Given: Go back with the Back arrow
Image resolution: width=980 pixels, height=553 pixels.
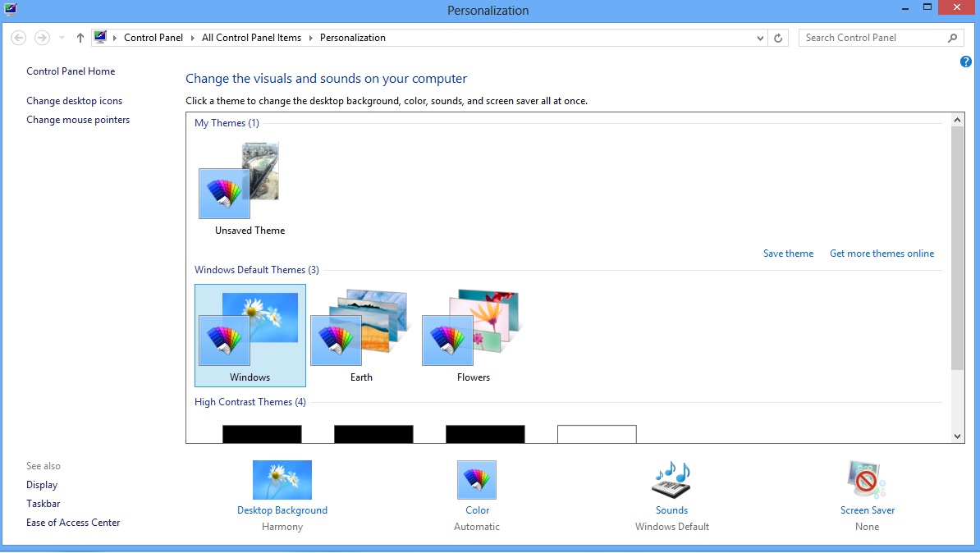Looking at the screenshot, I should pos(19,38).
